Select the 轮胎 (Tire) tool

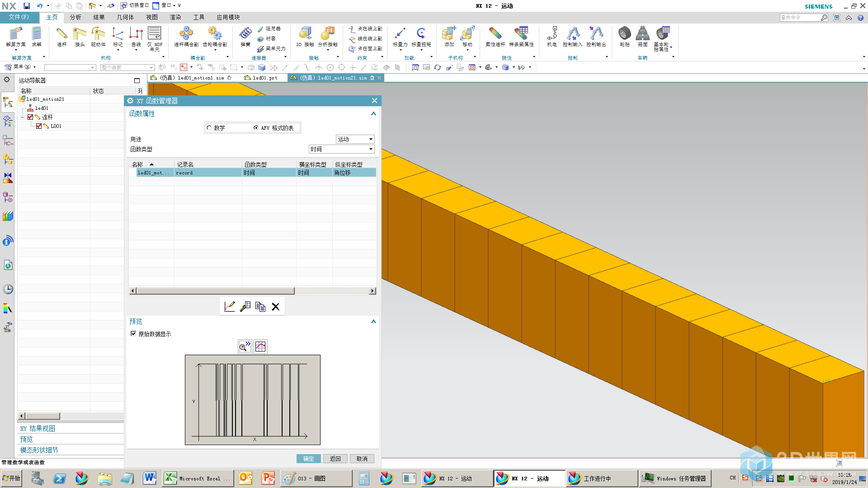(x=625, y=36)
